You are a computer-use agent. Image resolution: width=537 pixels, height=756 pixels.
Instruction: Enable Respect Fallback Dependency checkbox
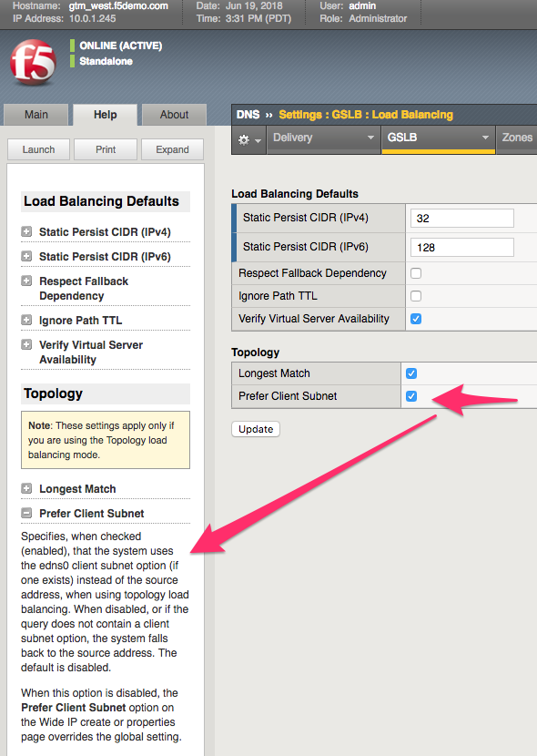point(416,273)
